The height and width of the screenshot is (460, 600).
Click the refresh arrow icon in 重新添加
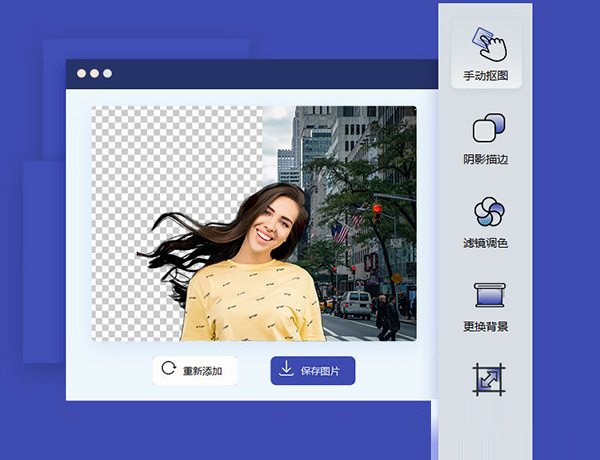168,368
